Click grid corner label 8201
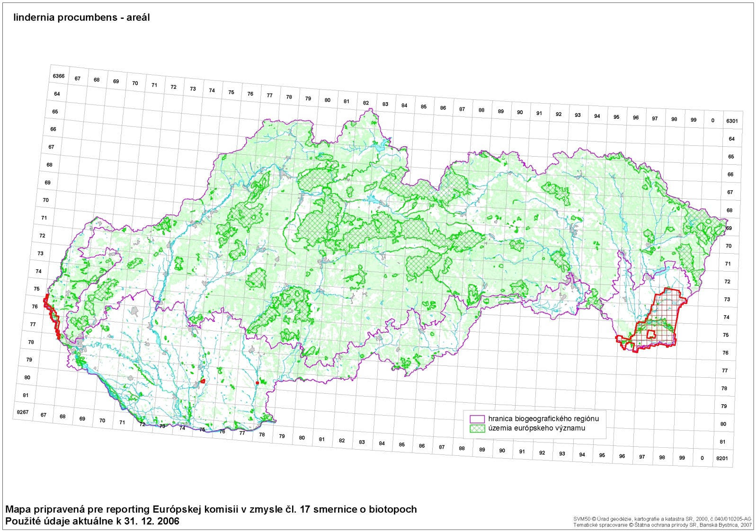The width and height of the screenshot is (756, 532). [x=722, y=458]
